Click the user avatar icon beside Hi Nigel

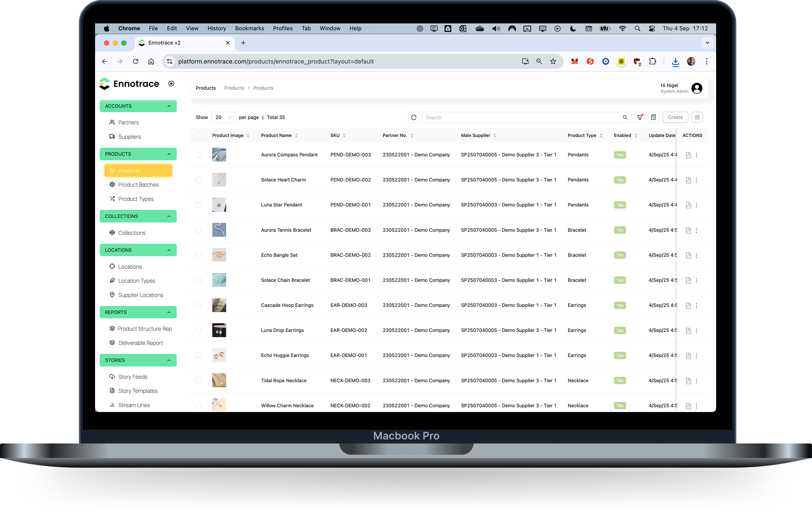(x=697, y=88)
